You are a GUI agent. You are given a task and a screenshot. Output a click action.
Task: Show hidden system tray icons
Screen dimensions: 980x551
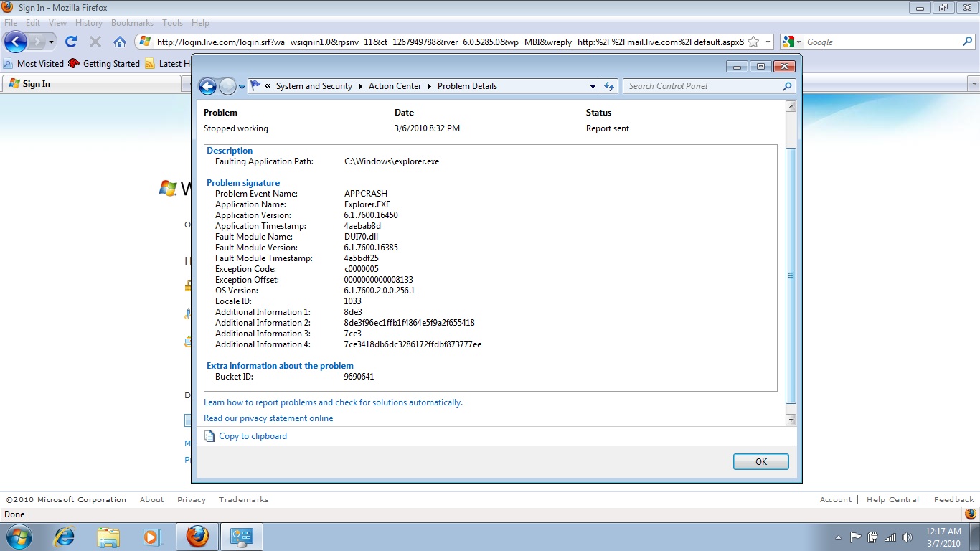click(x=839, y=537)
